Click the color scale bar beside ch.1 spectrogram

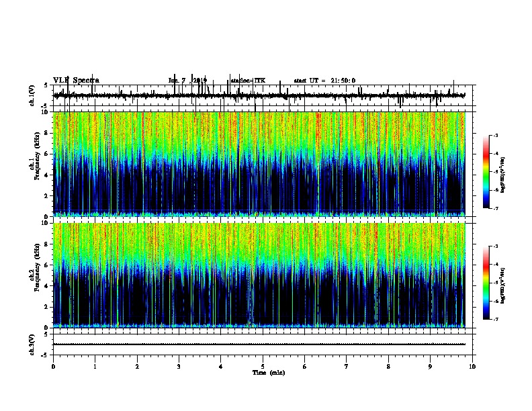486,172
